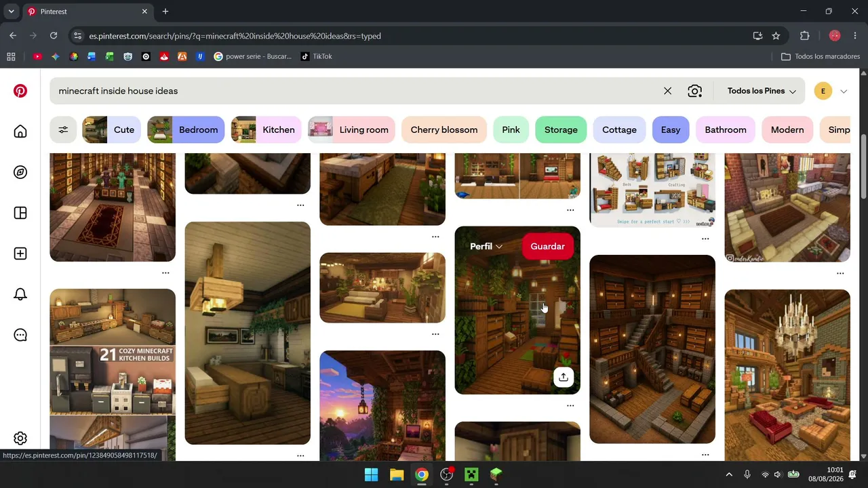Click the red Guardar button
The image size is (868, 488).
547,246
